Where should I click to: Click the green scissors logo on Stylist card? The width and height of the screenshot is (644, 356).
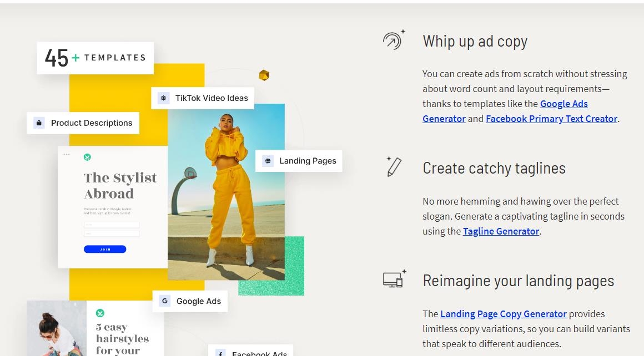pos(87,157)
